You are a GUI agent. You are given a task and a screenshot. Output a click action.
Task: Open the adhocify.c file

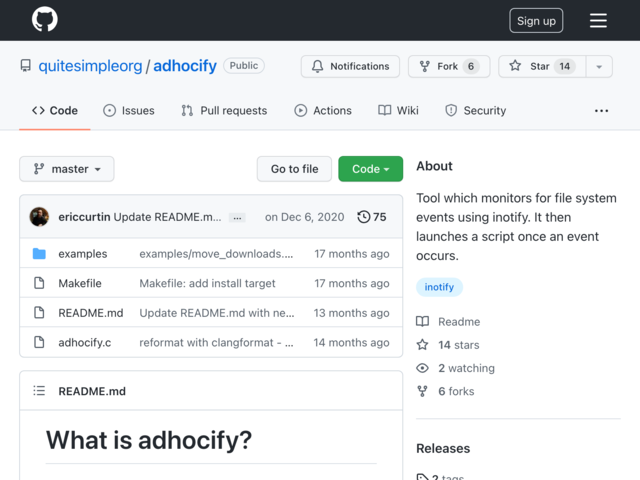(84, 342)
